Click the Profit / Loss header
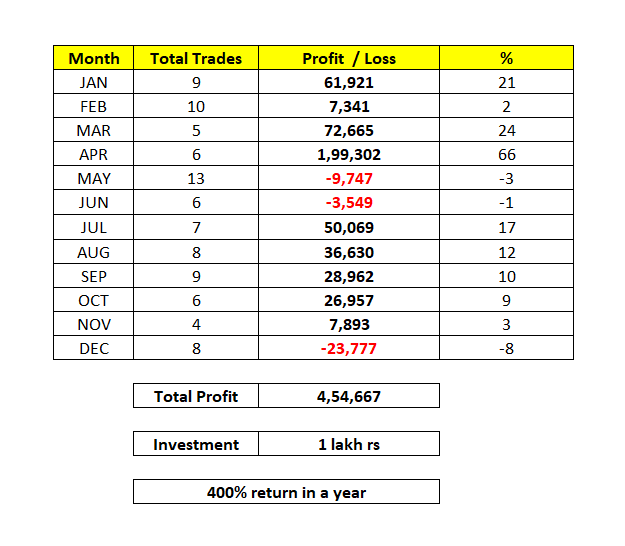Screen dimensions: 625x546 tap(349, 58)
